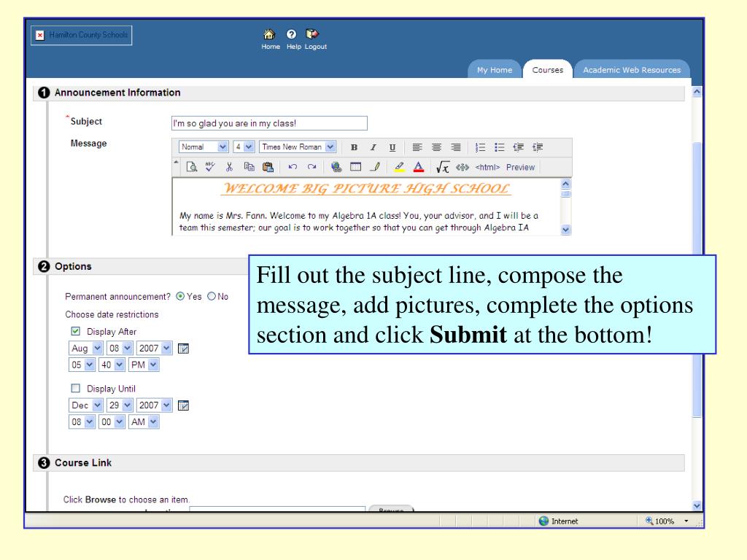
Task: Insert table icon in editor
Action: (355, 167)
